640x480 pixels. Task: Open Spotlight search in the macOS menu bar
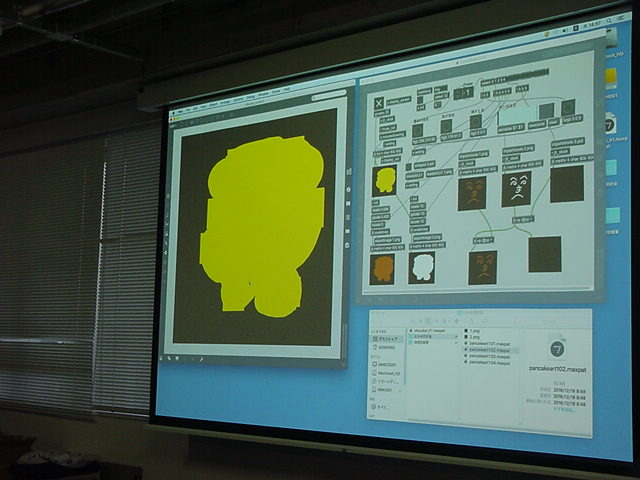pyautogui.click(x=609, y=20)
